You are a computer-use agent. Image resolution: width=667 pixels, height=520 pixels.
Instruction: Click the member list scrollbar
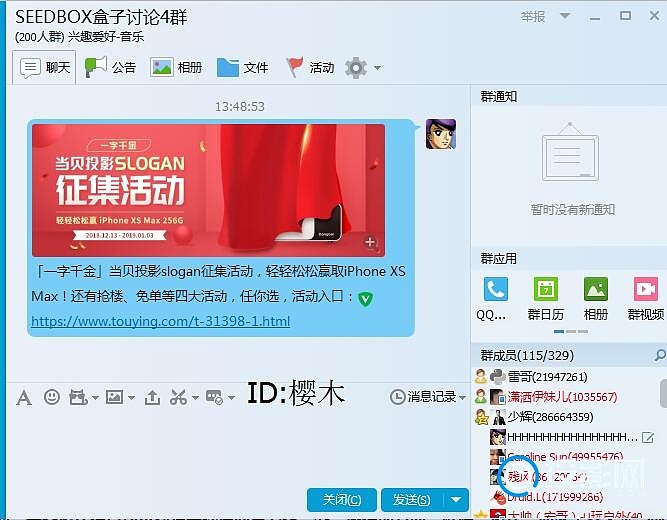click(663, 394)
